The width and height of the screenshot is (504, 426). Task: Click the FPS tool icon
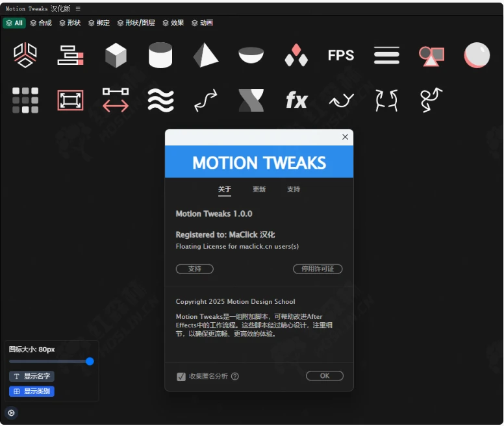(x=341, y=55)
